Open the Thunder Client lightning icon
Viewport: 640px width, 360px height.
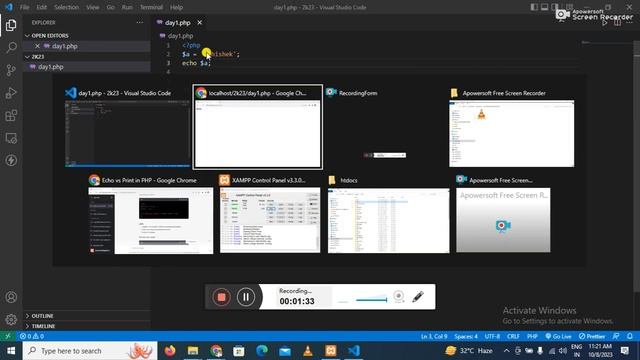[11, 160]
